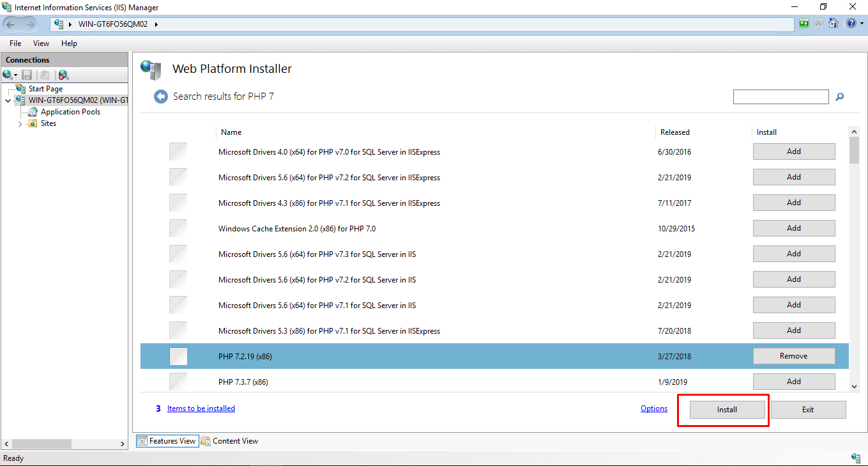Click the Web Platform Installer header icon
This screenshot has height=466, width=868.
point(151,70)
